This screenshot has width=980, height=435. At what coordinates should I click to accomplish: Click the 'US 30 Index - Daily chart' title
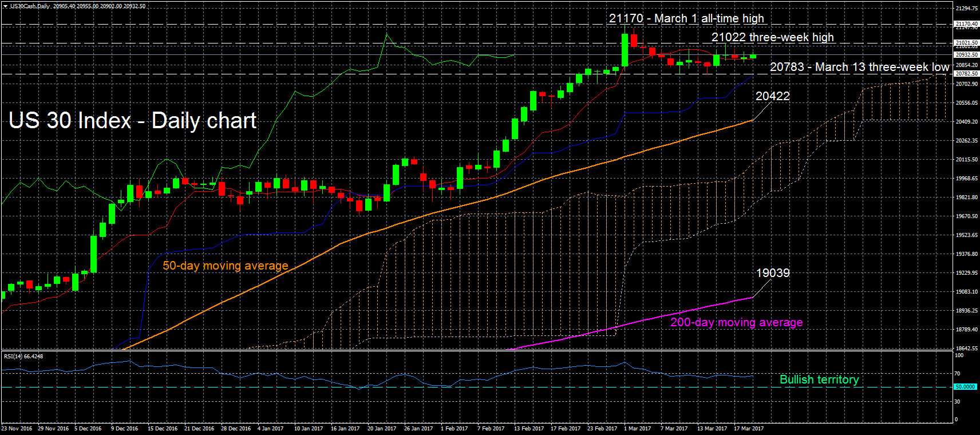133,121
